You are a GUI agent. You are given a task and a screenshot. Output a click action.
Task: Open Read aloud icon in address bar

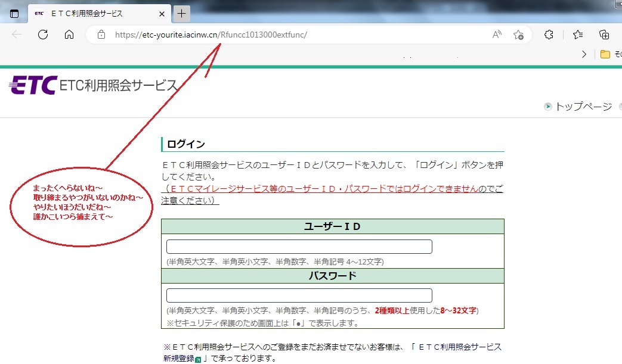(497, 35)
